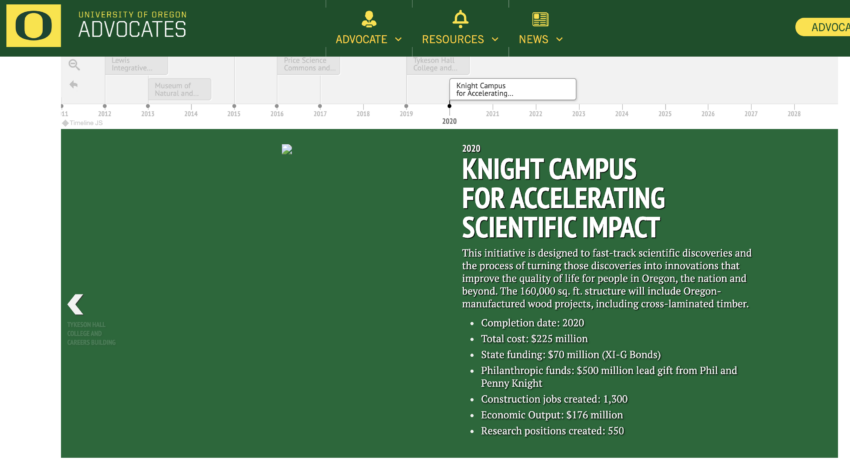Click 'Total cost: $225 million' bullet
Image resolution: width=850 pixels, height=468 pixels.
click(534, 338)
